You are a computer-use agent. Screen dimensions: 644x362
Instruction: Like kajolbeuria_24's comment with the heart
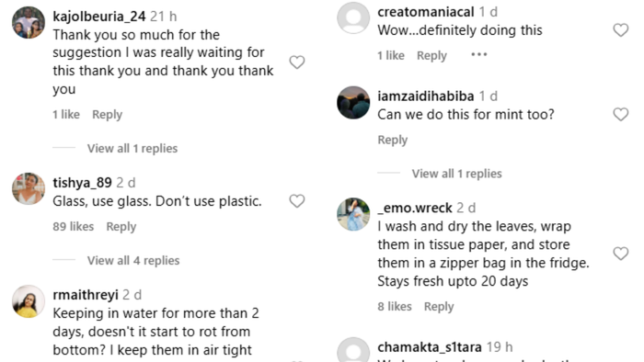pos(297,62)
